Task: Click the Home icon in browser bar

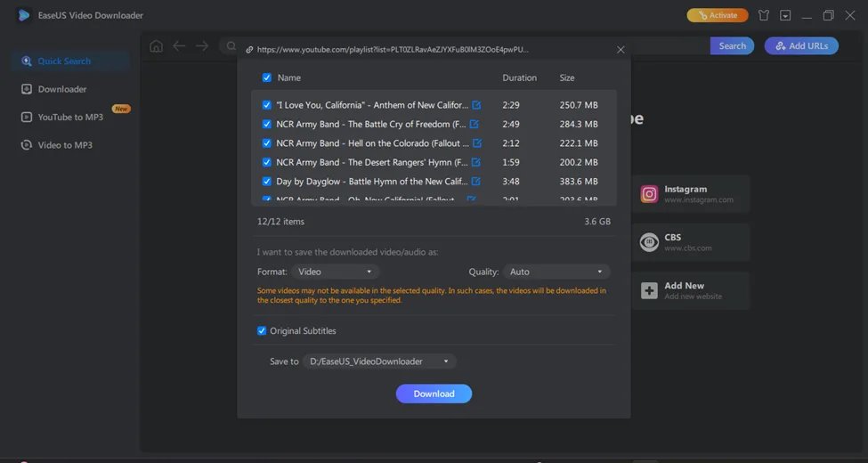Action: 156,46
